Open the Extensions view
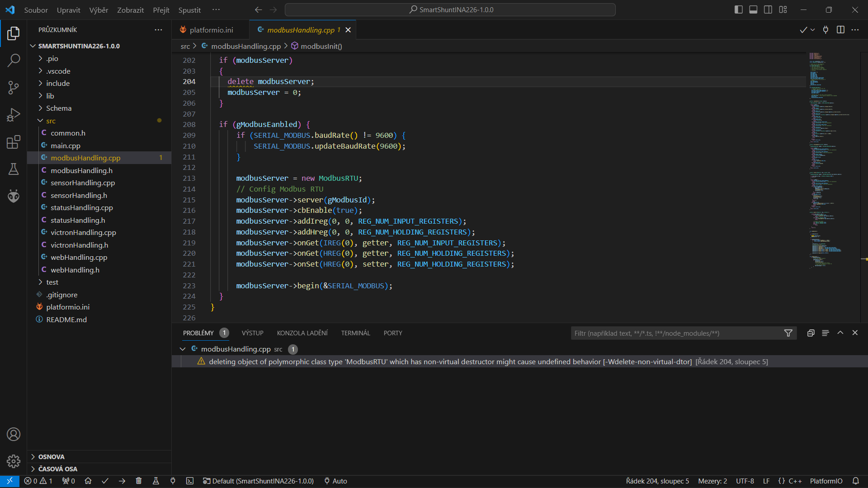This screenshot has width=868, height=488. (14, 142)
